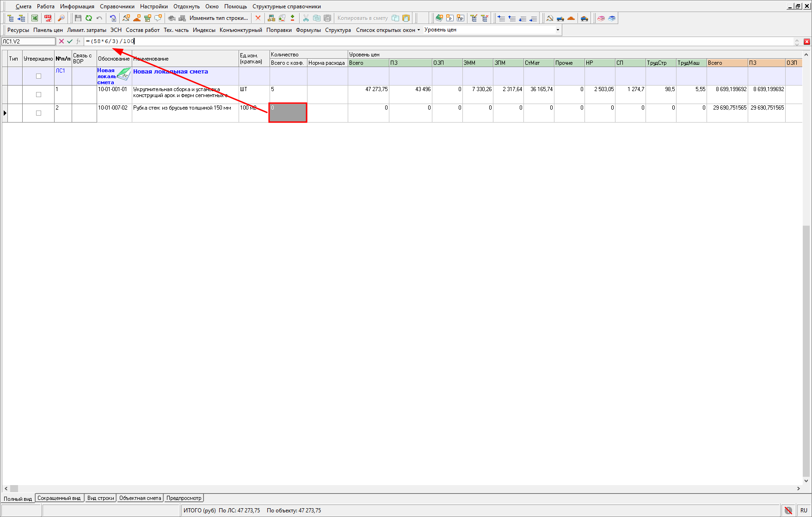This screenshot has height=517, width=812.
Task: Open the Индексы panel button
Action: coord(204,30)
